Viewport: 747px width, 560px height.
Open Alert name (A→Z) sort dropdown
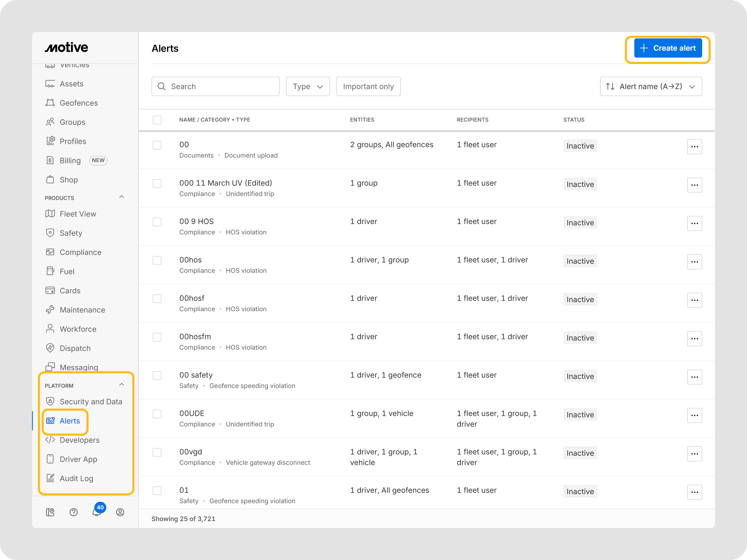(x=651, y=86)
